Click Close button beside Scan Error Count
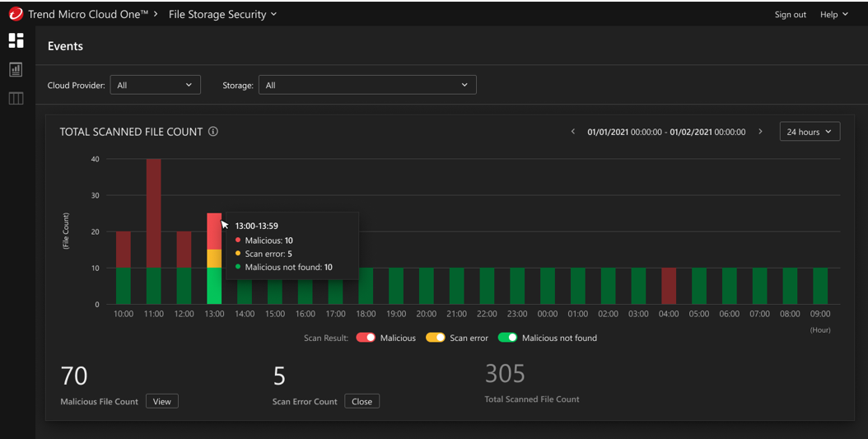 point(362,401)
